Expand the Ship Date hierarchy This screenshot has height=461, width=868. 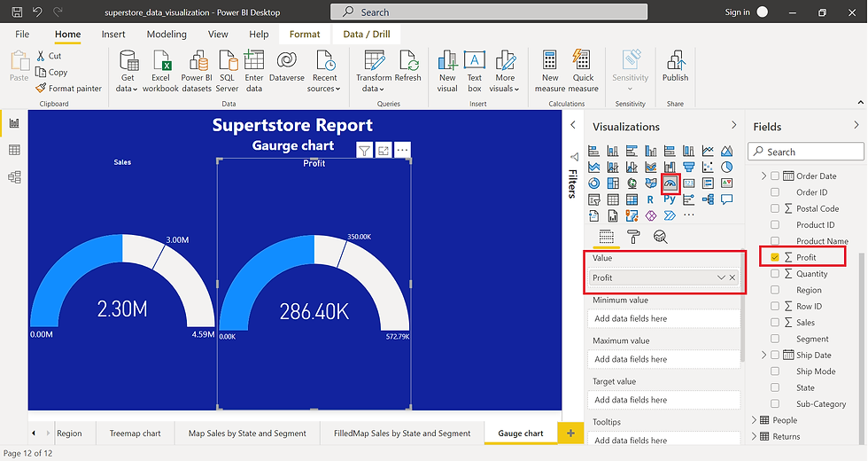(x=763, y=355)
